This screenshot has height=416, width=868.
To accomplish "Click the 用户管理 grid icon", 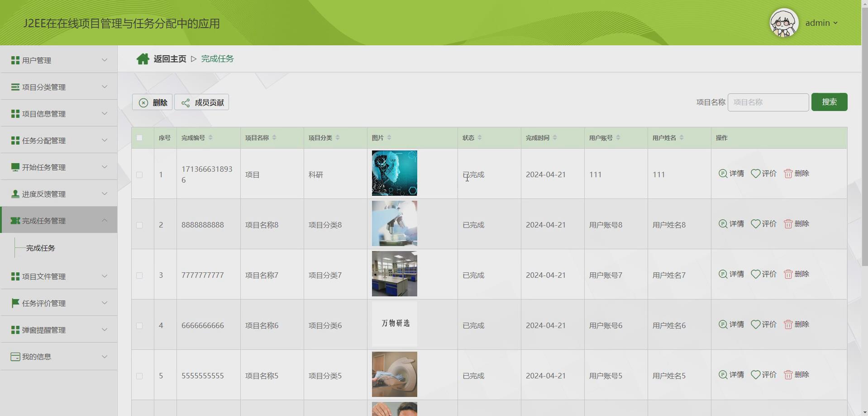I will pos(15,60).
